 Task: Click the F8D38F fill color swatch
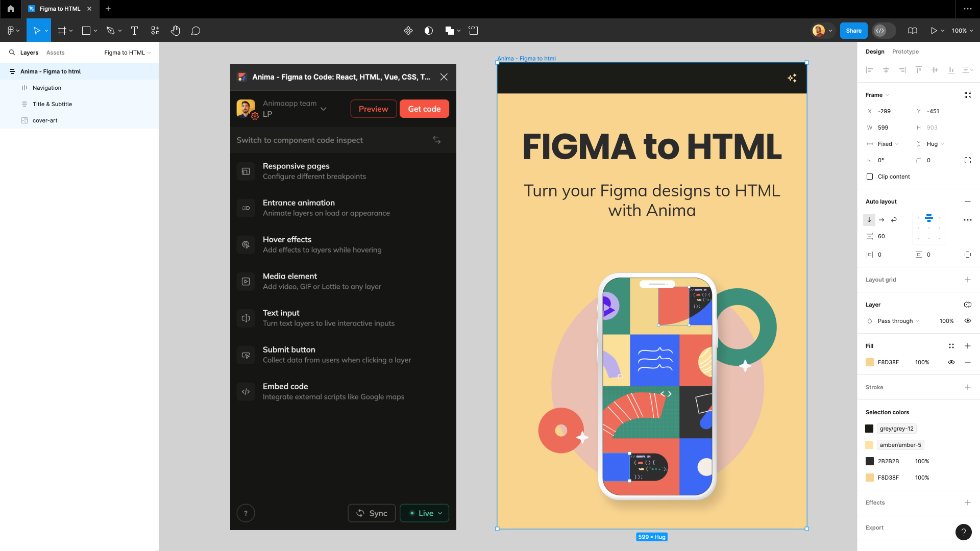coord(870,362)
